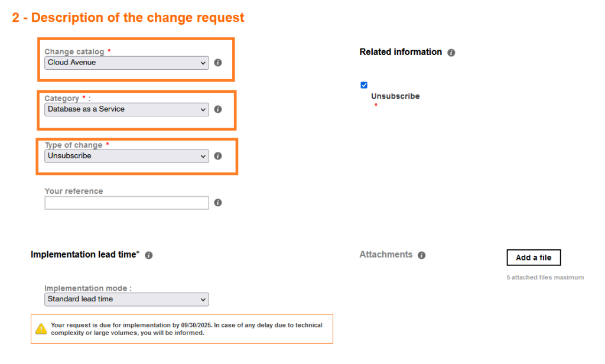605x364 pixels.
Task: Click the info icon beside Your reference field
Action: tap(218, 203)
